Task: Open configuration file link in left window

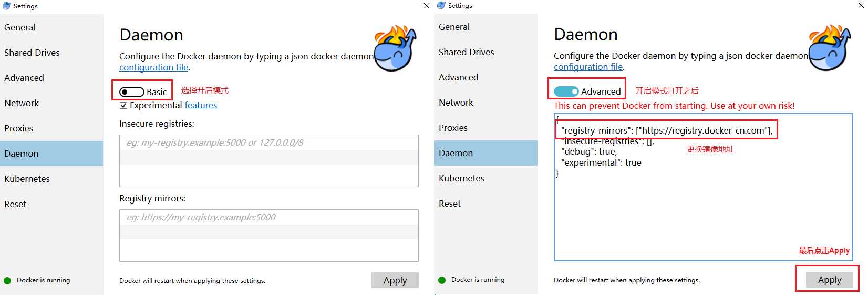Action: (153, 67)
